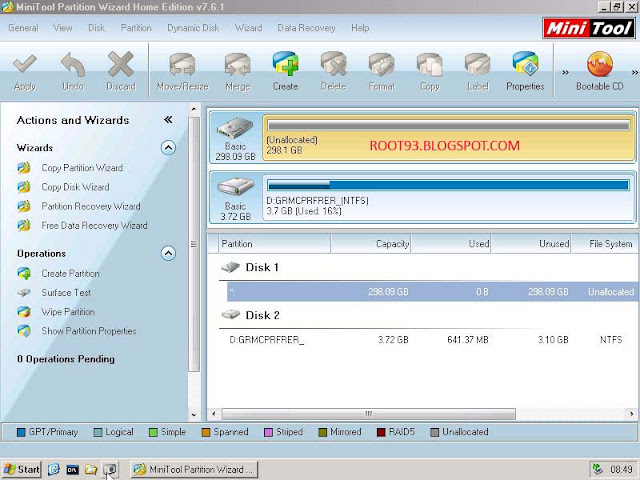
Task: Click the Capacity column header
Action: (371, 244)
